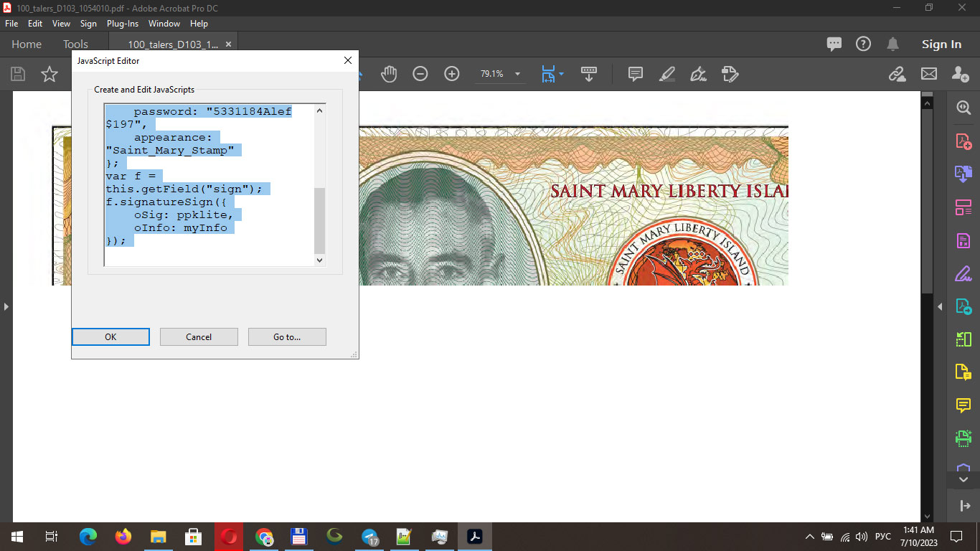The image size is (980, 551).
Task: Open the yellow Send for Comments tool
Action: 963,372
